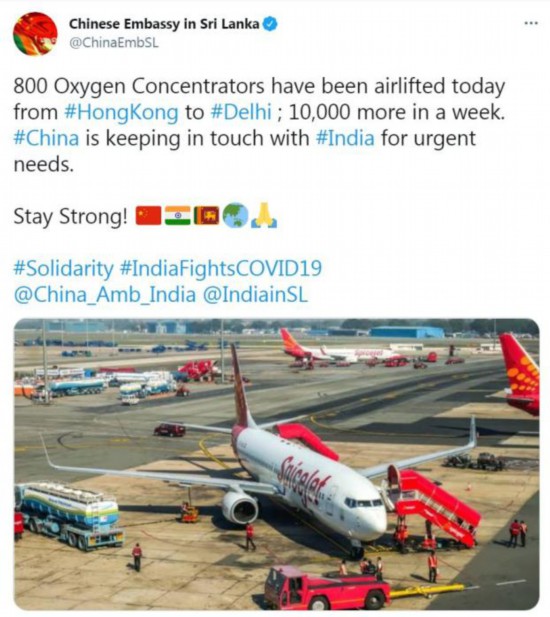Viewport: 550px width, 617px height.
Task: Click the blue verified badge icon
Action: coord(270,24)
